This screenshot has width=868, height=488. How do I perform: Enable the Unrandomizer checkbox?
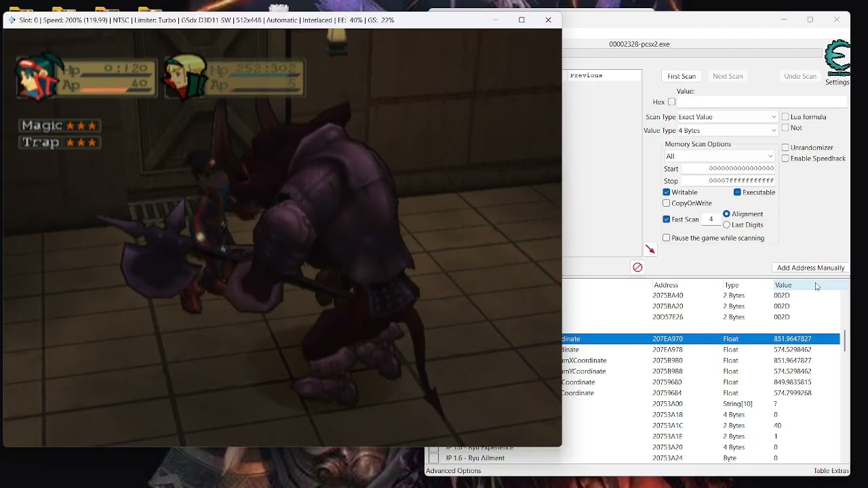tap(785, 147)
